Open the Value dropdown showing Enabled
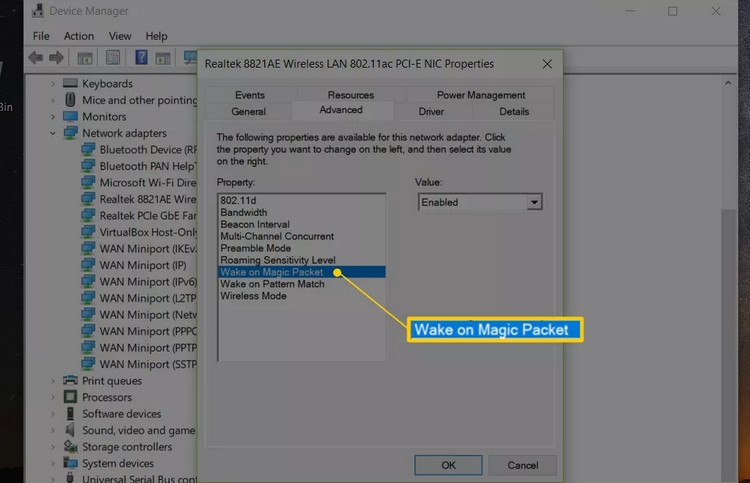The image size is (750, 483). tap(534, 202)
